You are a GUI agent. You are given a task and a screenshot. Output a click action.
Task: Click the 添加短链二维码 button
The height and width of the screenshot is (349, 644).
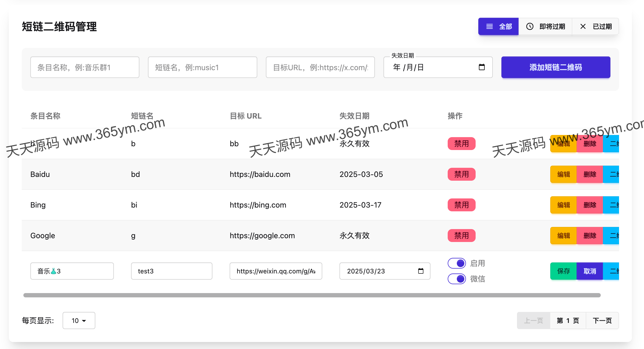555,67
